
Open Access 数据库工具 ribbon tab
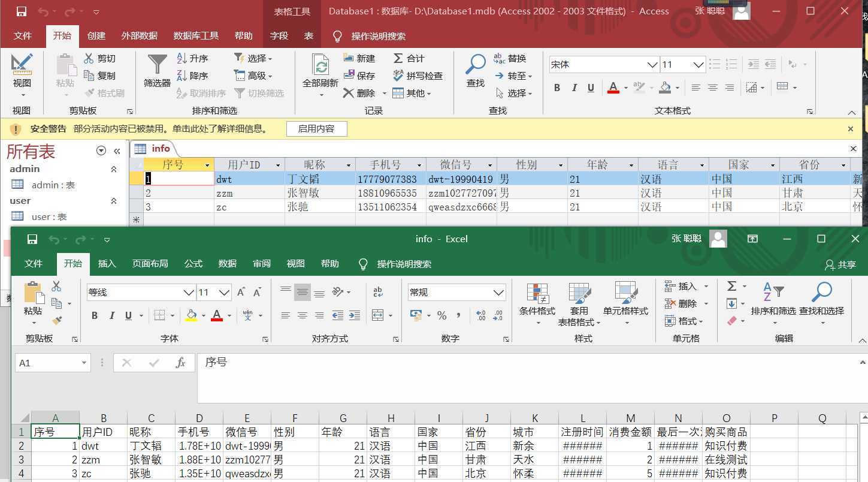coord(196,36)
